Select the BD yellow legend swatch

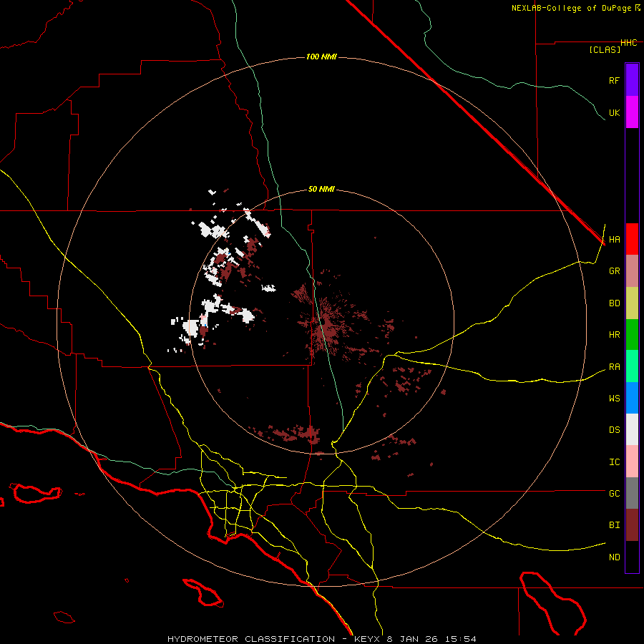(632, 303)
